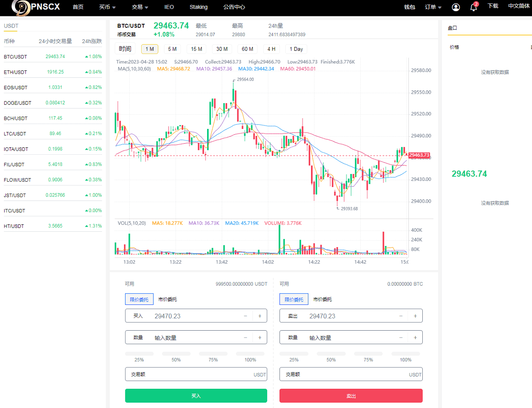The height and width of the screenshot is (408, 532).
Task: Increase buy quantity with plus icon
Action: click(259, 338)
